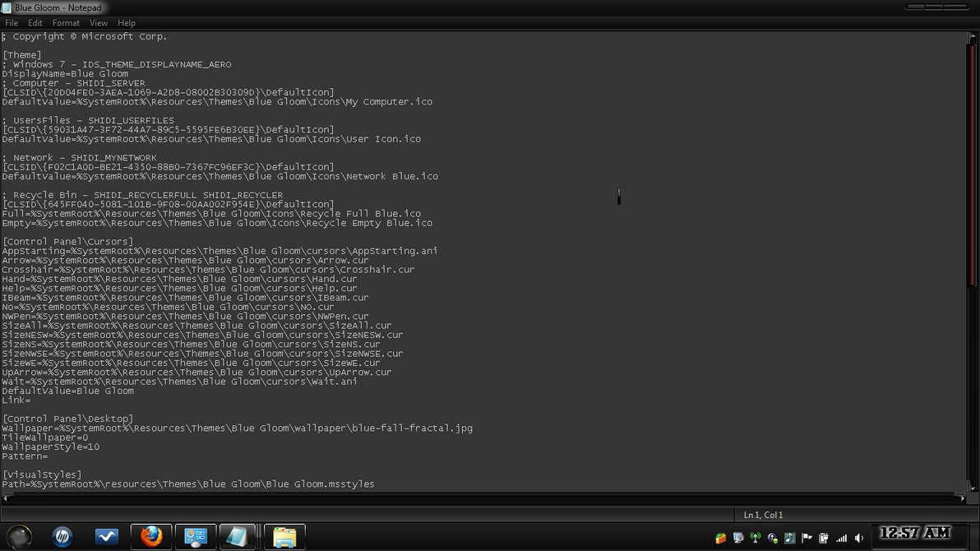Open the Format menu
The image size is (980, 551).
coord(66,22)
